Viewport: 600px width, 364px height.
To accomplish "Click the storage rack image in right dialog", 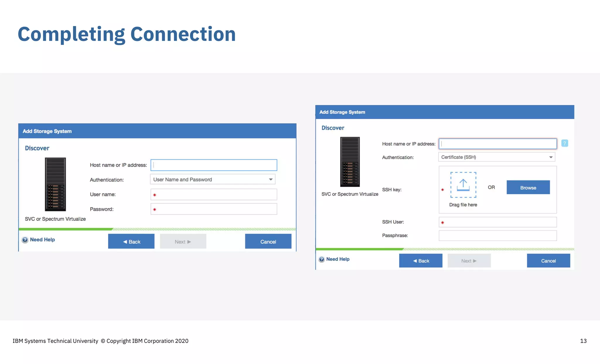I will (350, 162).
